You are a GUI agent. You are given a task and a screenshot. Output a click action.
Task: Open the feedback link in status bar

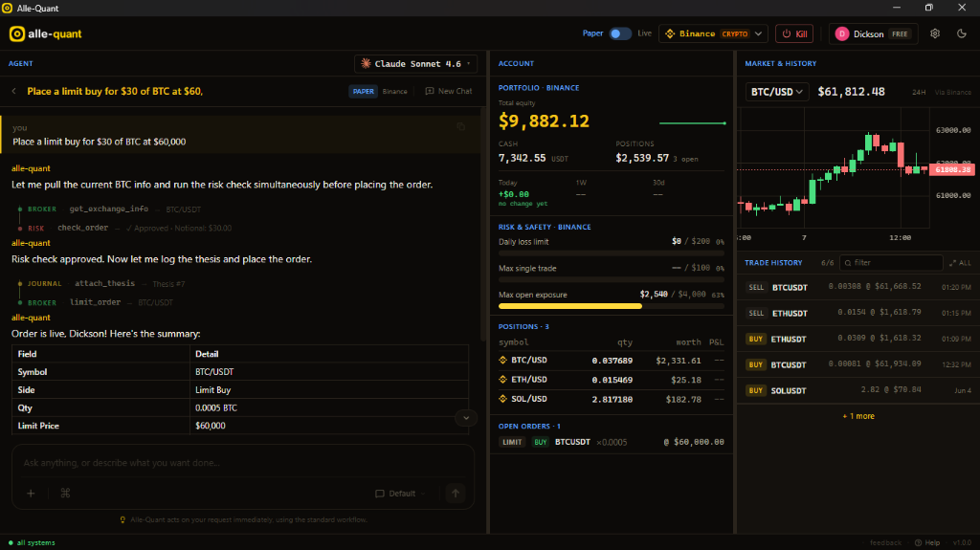pyautogui.click(x=885, y=542)
